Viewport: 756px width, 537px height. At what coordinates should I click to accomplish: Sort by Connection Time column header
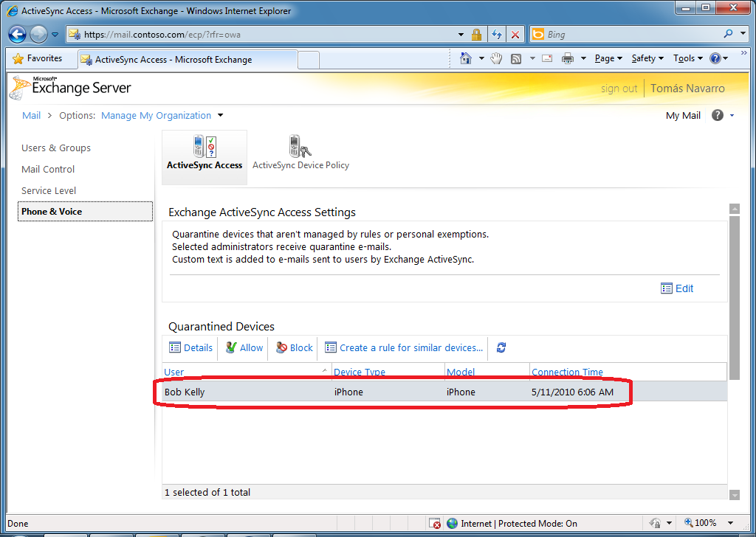click(x=567, y=372)
